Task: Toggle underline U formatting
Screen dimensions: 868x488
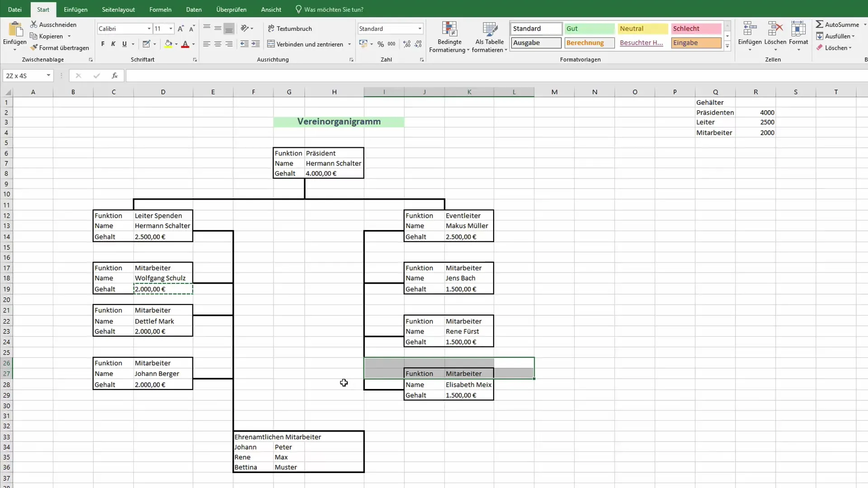Action: 124,44
